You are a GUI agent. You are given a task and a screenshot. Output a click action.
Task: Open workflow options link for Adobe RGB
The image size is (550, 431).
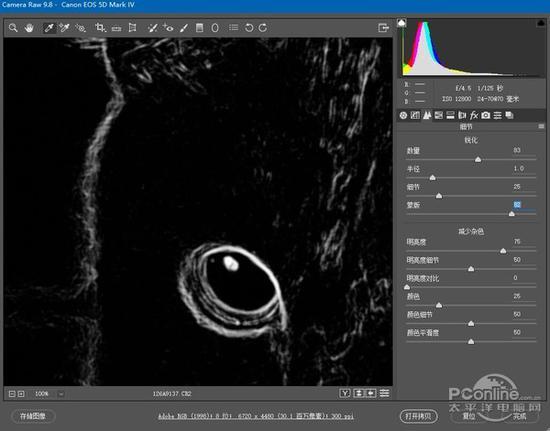coord(255,416)
